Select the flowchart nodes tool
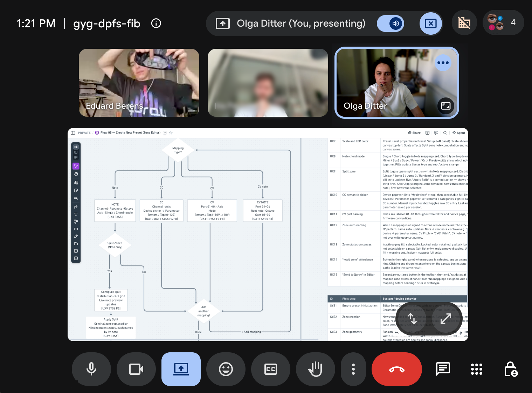Image resolution: width=532 pixels, height=393 pixels. [76, 222]
